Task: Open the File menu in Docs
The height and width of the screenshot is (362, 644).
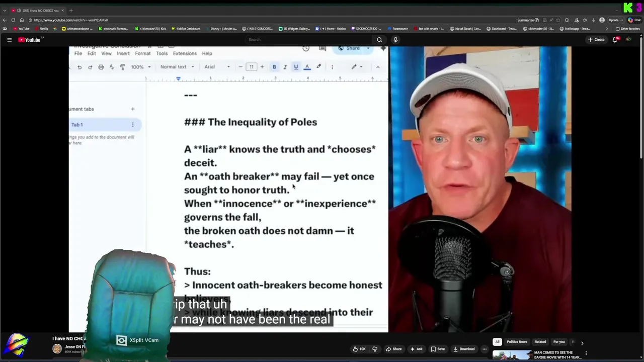Action: (x=78, y=53)
